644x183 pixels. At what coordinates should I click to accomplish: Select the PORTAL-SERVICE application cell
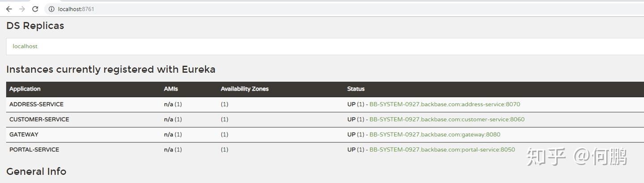click(34, 150)
